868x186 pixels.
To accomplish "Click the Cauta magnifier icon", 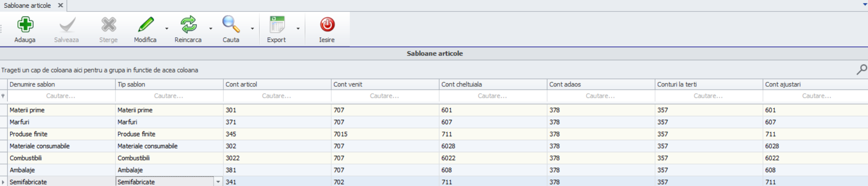I will (x=231, y=25).
